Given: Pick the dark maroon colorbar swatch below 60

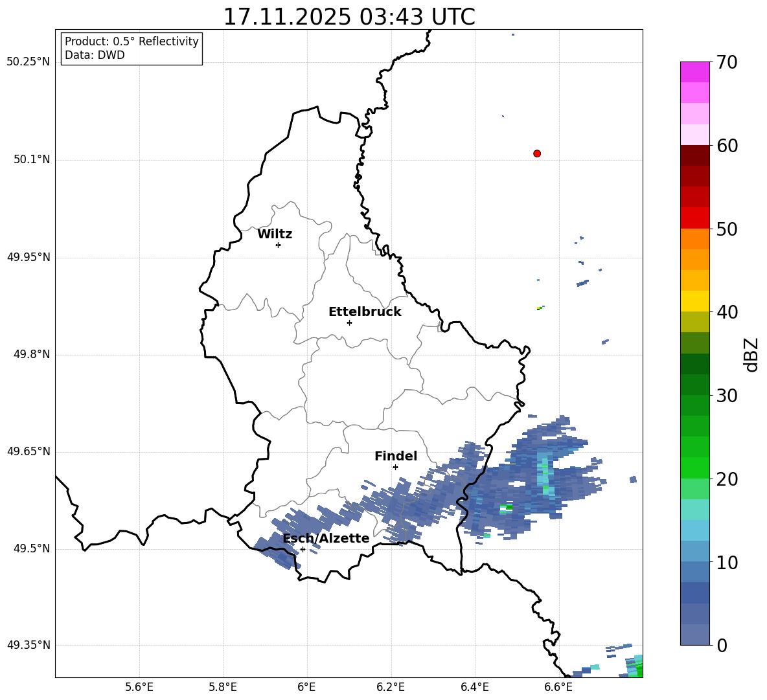Looking at the screenshot, I should coord(695,155).
